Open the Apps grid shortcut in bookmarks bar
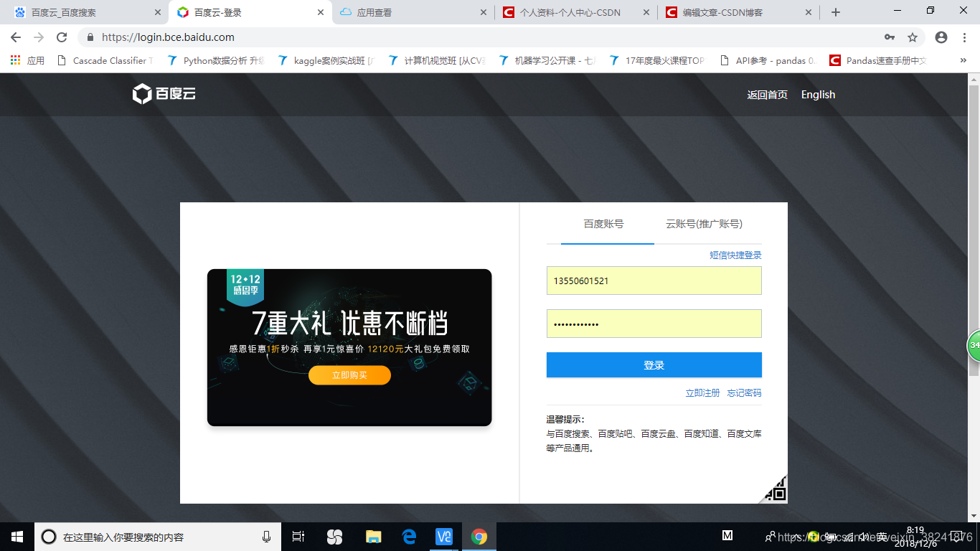 (x=27, y=61)
